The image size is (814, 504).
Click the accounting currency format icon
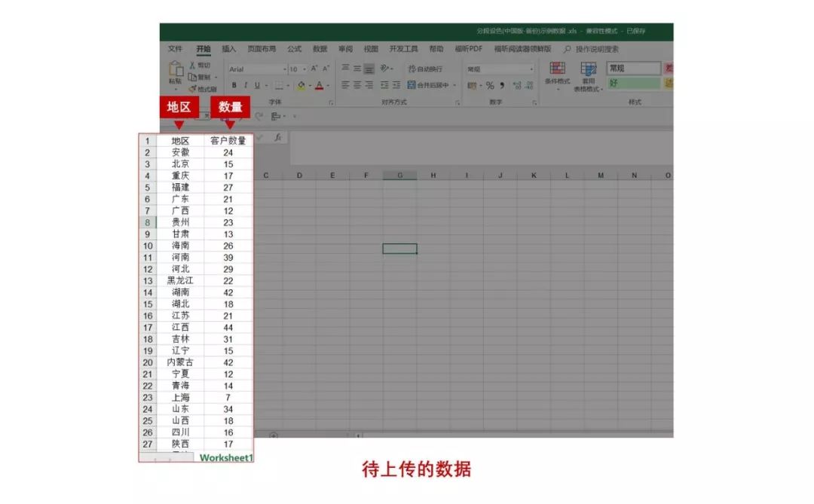tap(472, 85)
